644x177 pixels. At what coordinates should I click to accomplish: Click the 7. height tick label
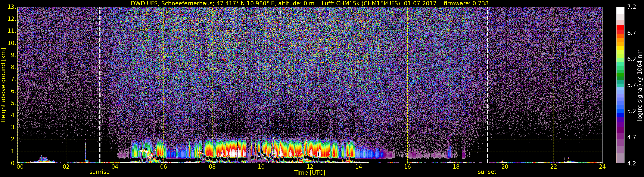pyautogui.click(x=13, y=79)
